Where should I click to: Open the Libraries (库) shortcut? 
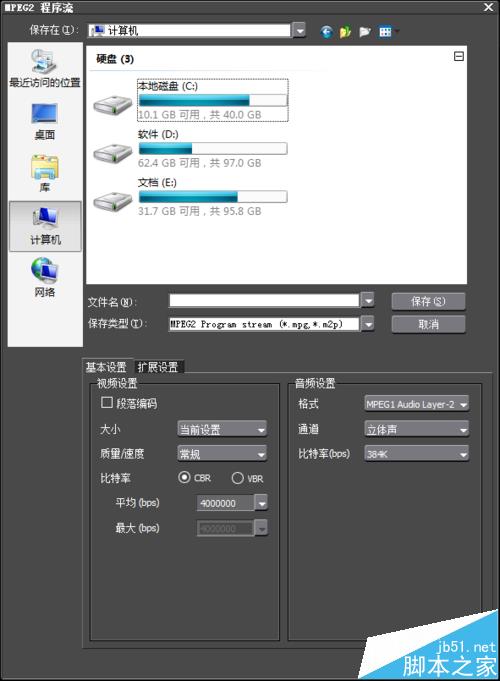coord(45,173)
